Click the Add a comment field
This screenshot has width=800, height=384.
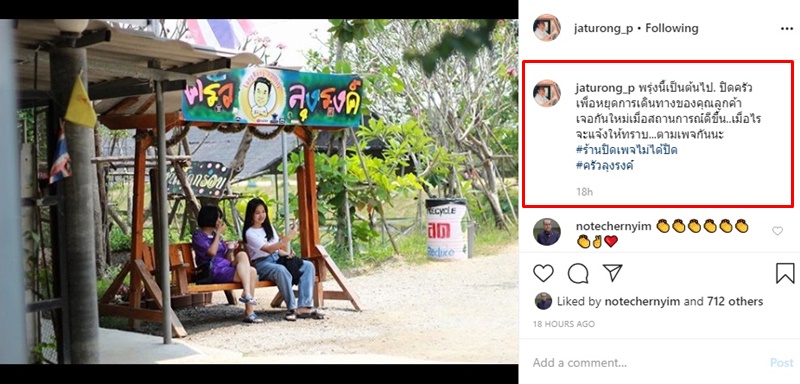pos(648,363)
